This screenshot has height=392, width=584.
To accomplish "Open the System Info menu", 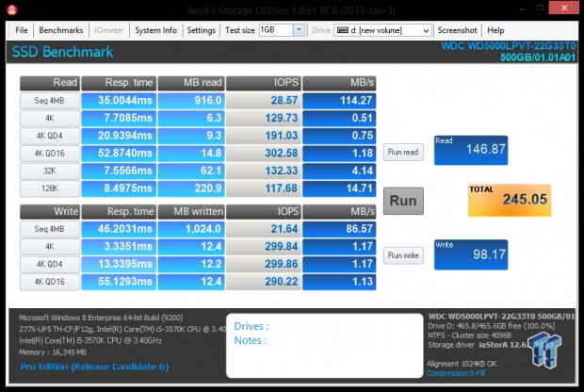I will pyautogui.click(x=155, y=30).
